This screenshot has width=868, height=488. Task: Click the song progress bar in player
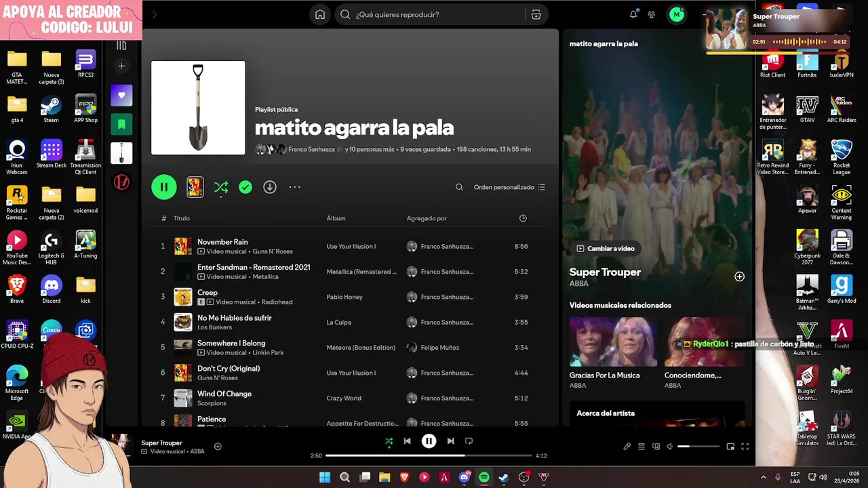(429, 455)
